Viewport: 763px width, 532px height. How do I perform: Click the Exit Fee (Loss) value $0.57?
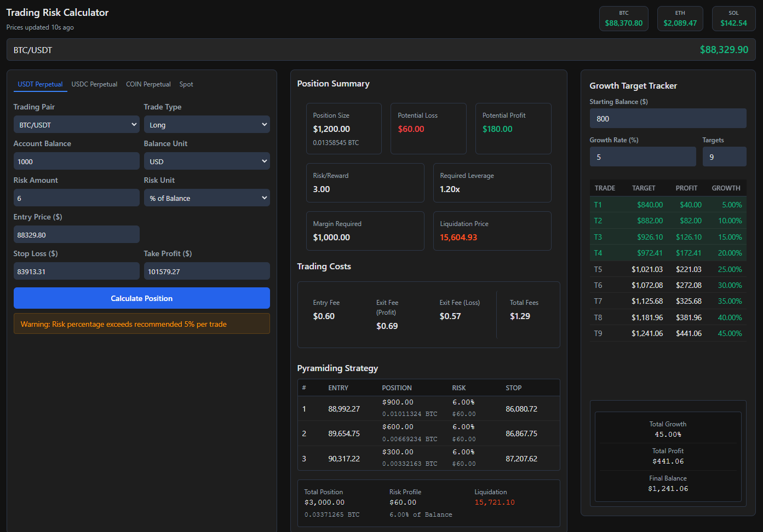[450, 316]
